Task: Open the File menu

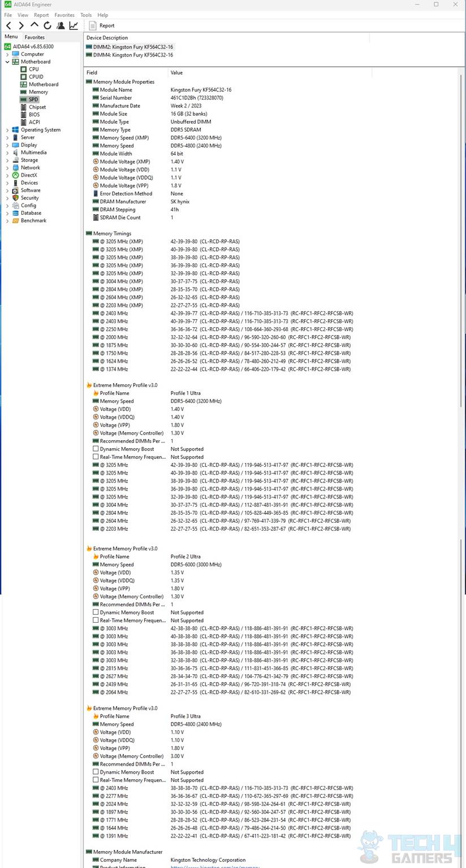Action: [x=8, y=15]
